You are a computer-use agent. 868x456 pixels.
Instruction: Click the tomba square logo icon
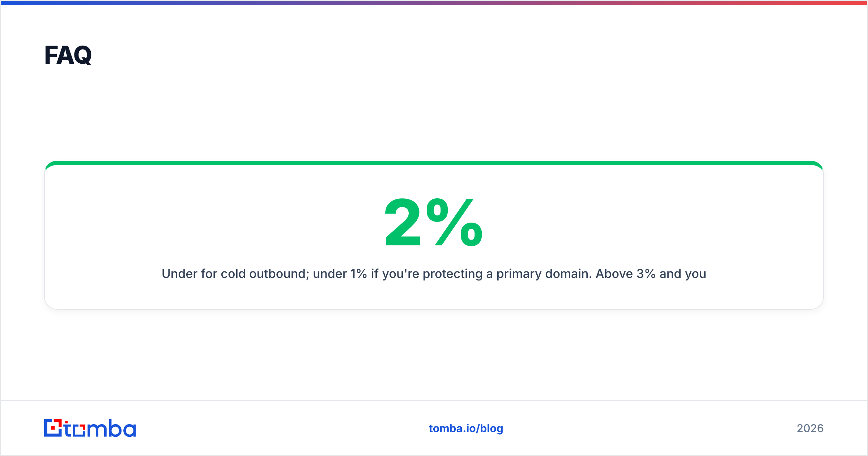point(53,428)
